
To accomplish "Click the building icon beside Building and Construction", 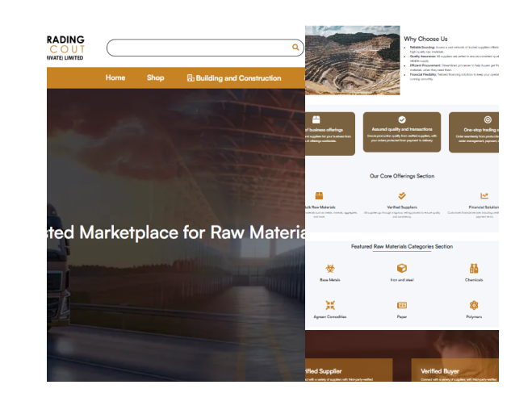I will tap(191, 78).
